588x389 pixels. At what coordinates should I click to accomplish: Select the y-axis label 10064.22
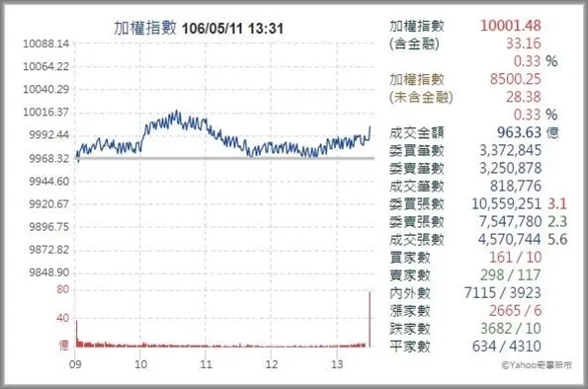[46, 67]
